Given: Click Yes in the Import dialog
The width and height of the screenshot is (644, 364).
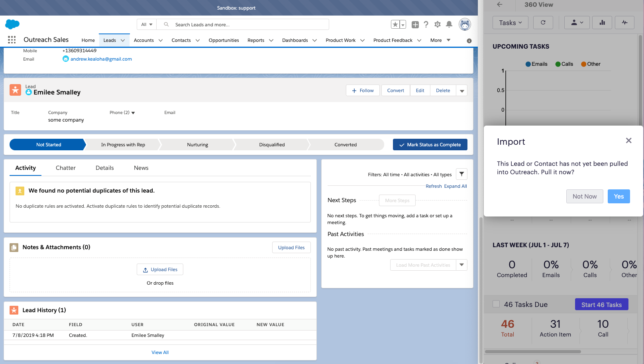Looking at the screenshot, I should pos(619,196).
